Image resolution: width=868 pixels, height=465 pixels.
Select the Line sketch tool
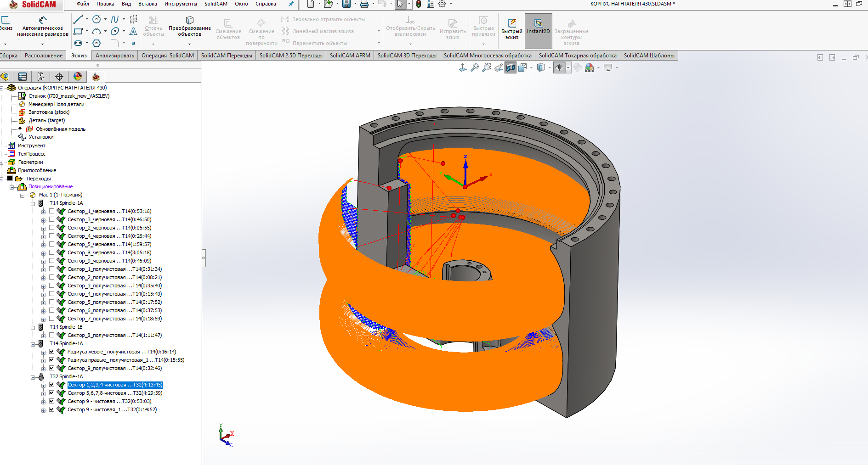click(x=78, y=19)
